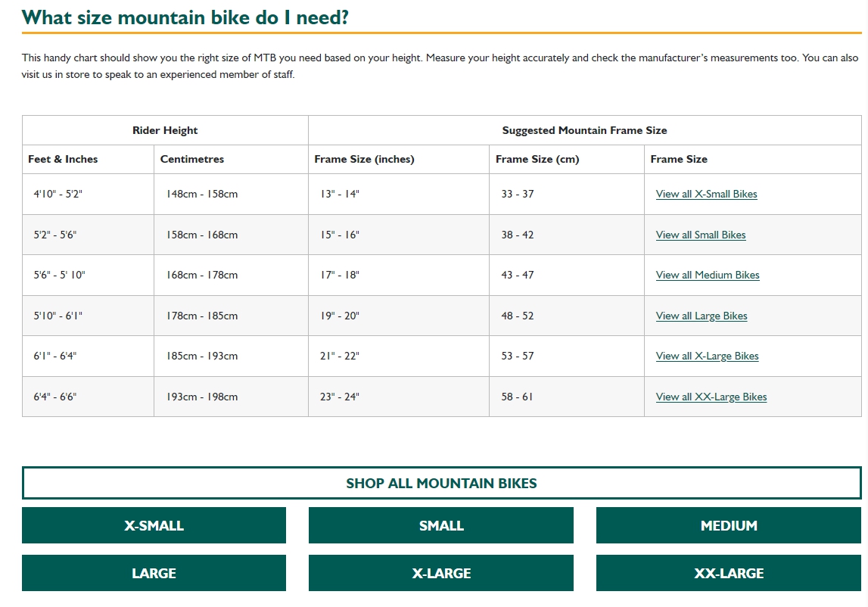Click the page heading about mountain bike size
Viewport: 868px width, 607px height.
185,17
